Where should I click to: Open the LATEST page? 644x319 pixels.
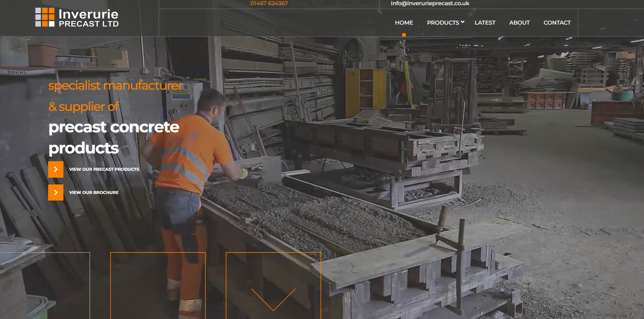pyautogui.click(x=485, y=23)
